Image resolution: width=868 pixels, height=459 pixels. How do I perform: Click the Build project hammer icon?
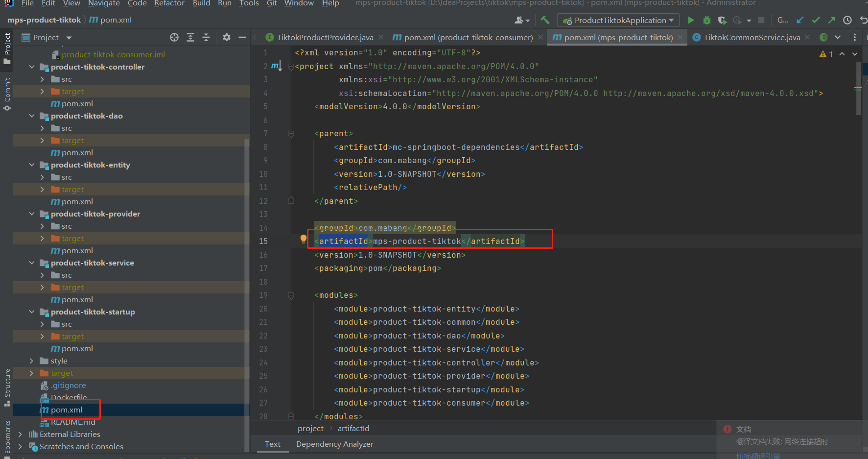click(545, 20)
